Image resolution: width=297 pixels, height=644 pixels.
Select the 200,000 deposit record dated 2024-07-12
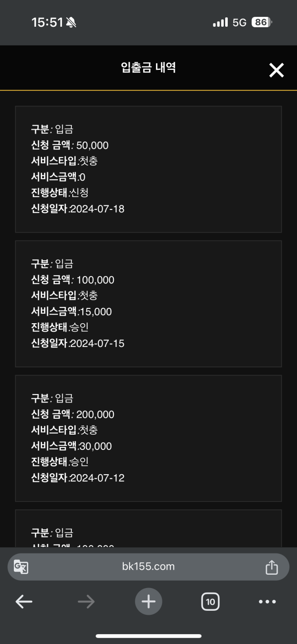pos(148,439)
